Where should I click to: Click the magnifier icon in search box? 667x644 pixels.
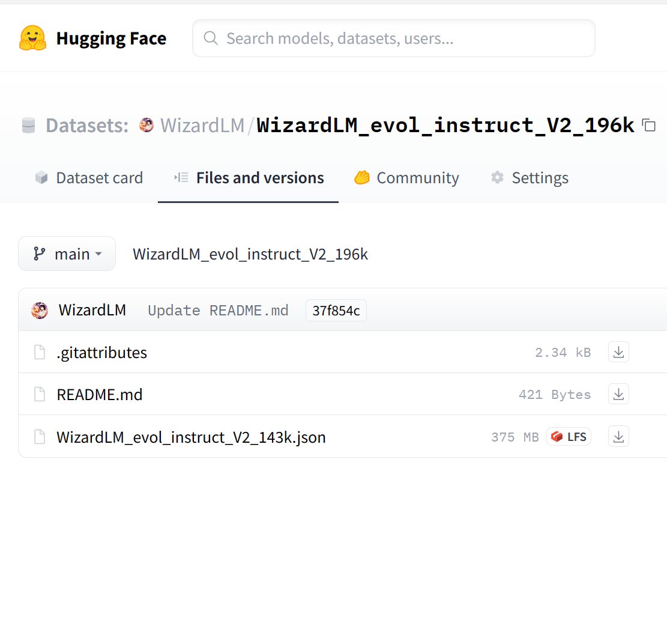click(x=211, y=38)
